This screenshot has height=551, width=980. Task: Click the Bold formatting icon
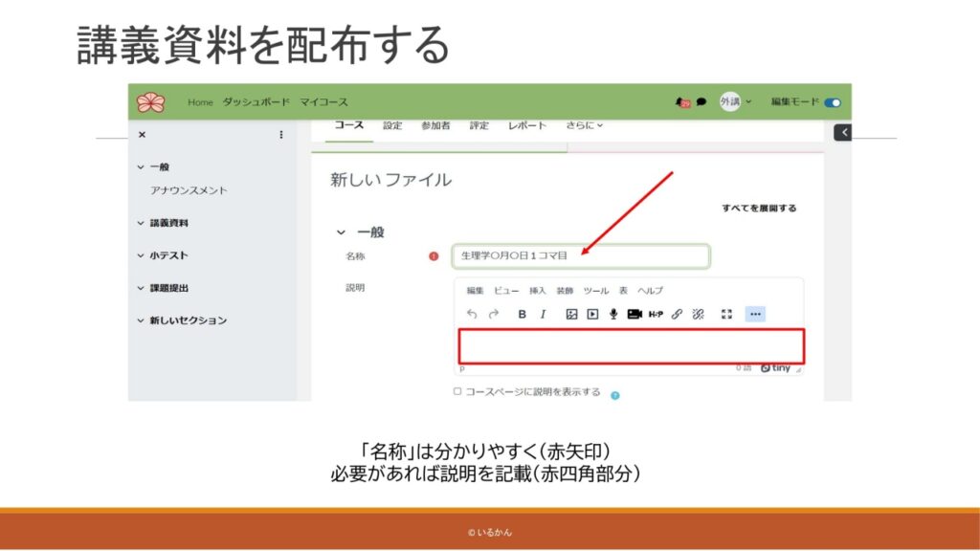click(x=522, y=314)
